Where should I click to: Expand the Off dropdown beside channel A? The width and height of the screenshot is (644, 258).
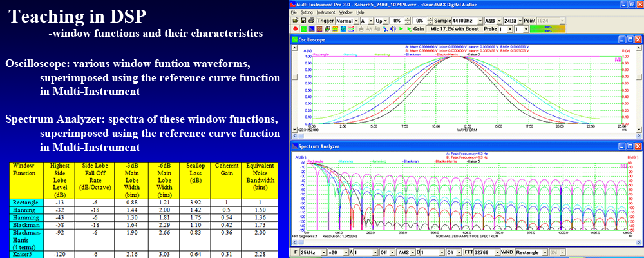392,252
